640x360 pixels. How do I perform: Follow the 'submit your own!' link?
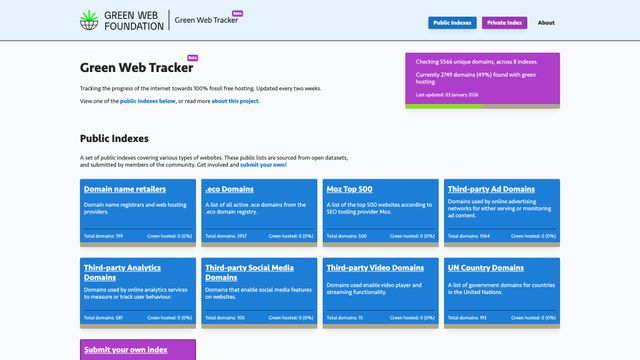point(263,165)
